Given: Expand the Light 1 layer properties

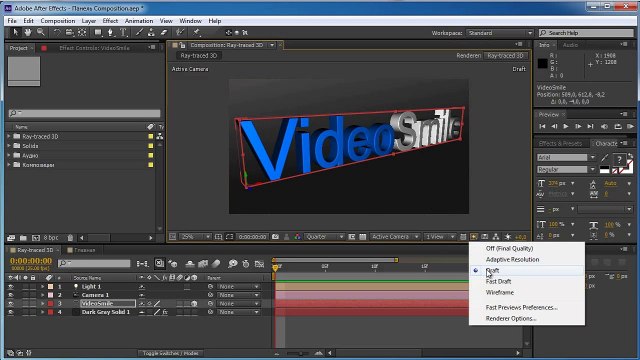Looking at the screenshot, I should point(42,287).
